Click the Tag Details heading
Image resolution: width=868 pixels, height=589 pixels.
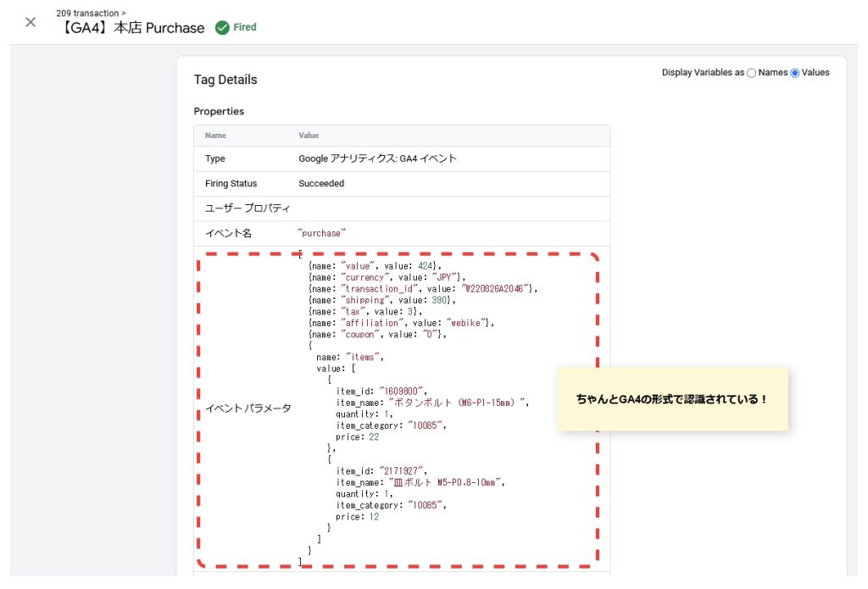click(x=225, y=80)
